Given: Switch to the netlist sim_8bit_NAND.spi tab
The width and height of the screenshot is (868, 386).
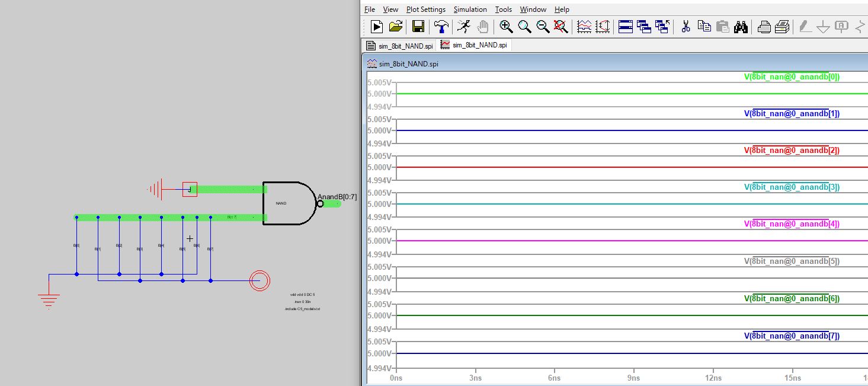Looking at the screenshot, I should pos(400,46).
